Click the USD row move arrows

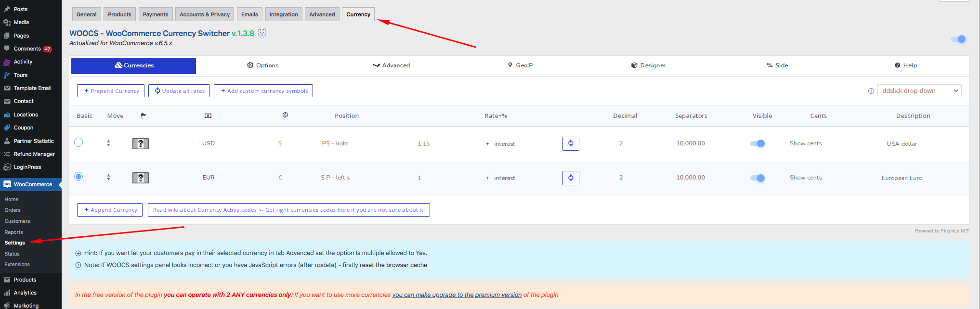pos(108,143)
